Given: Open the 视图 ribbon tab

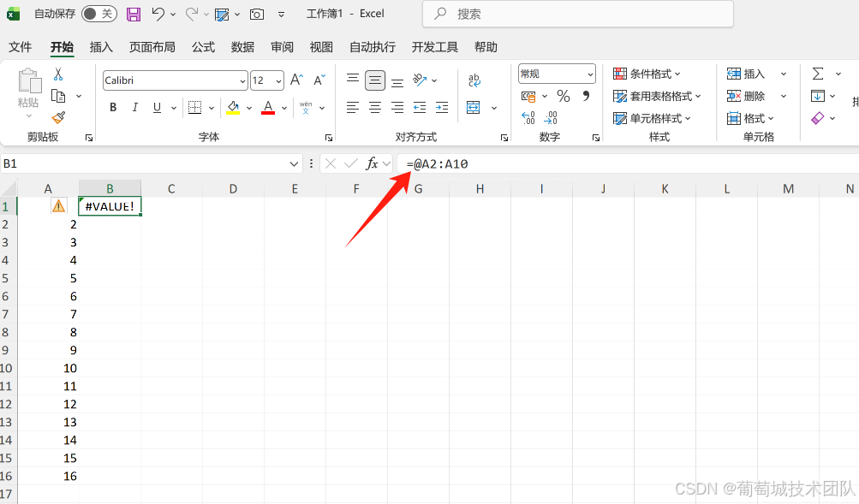Looking at the screenshot, I should click(321, 47).
